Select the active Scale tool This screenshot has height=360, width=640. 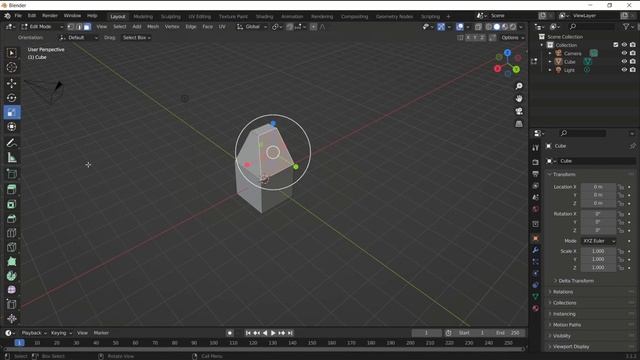(11, 112)
